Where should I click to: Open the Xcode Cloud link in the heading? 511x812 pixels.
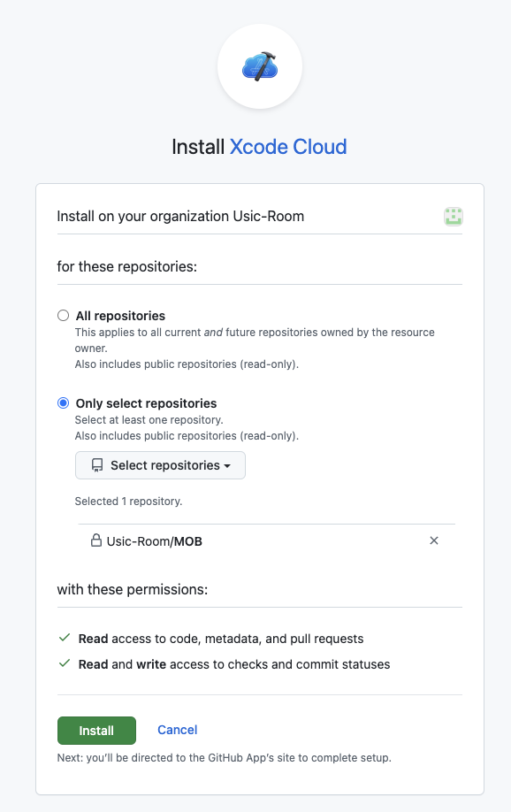tap(288, 147)
